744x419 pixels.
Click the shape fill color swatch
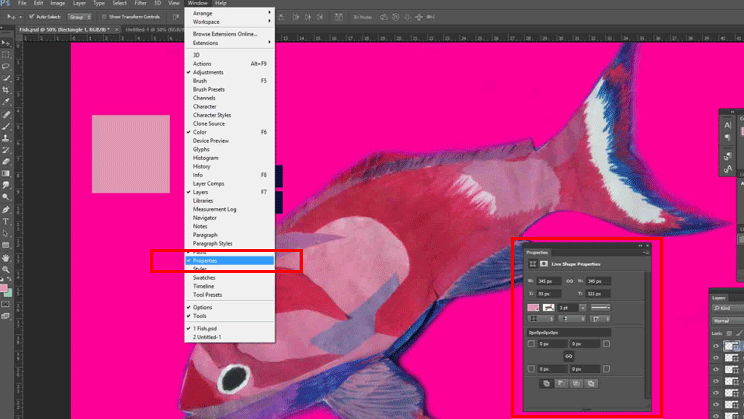[534, 307]
